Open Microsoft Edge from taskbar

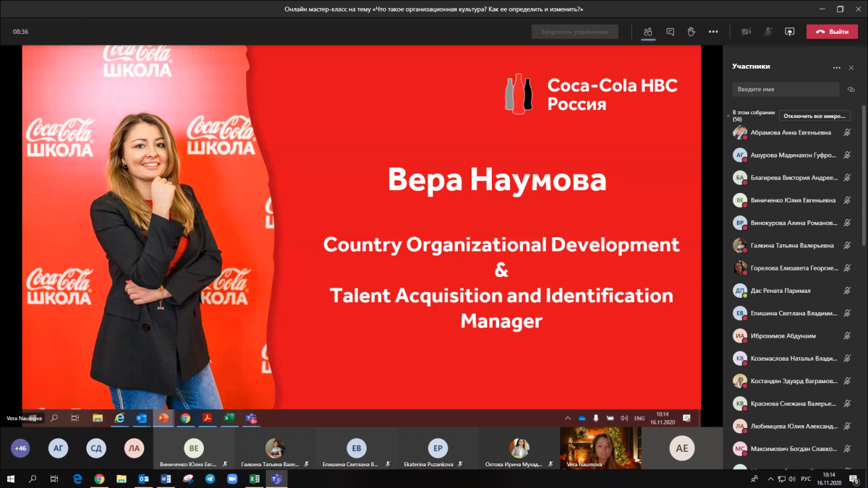[x=77, y=479]
